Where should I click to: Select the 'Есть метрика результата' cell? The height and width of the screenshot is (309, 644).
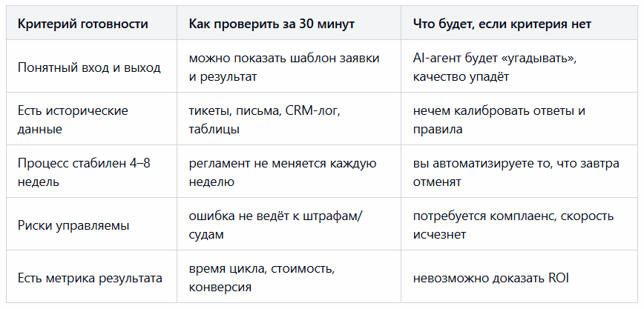[x=89, y=278]
